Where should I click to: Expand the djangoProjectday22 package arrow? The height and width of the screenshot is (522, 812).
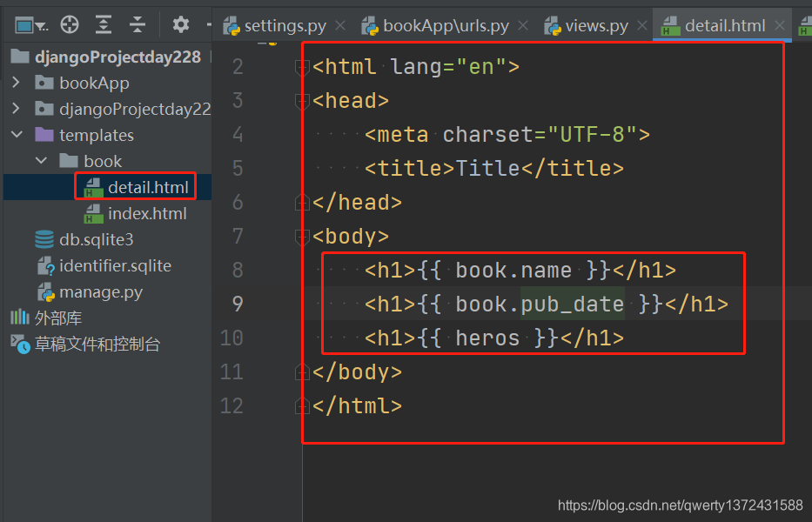pos(16,108)
